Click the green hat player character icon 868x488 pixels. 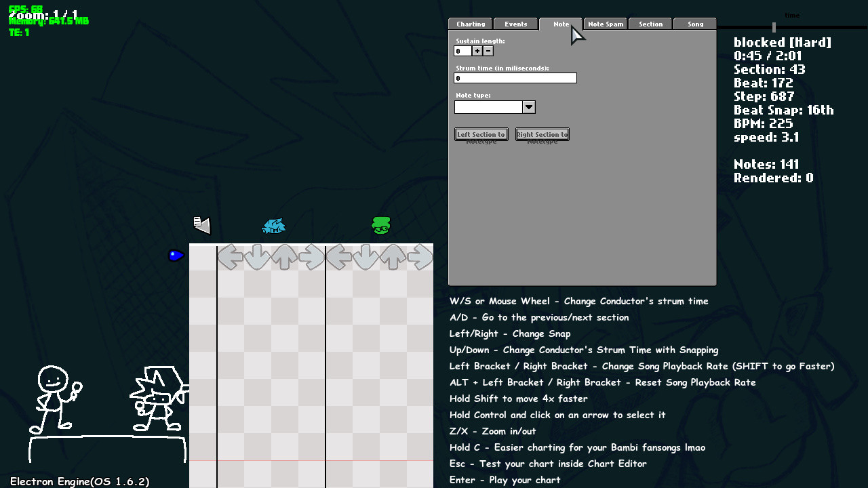point(381,225)
